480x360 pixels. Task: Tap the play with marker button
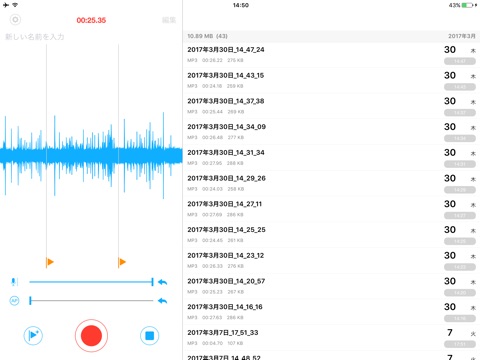(33, 335)
